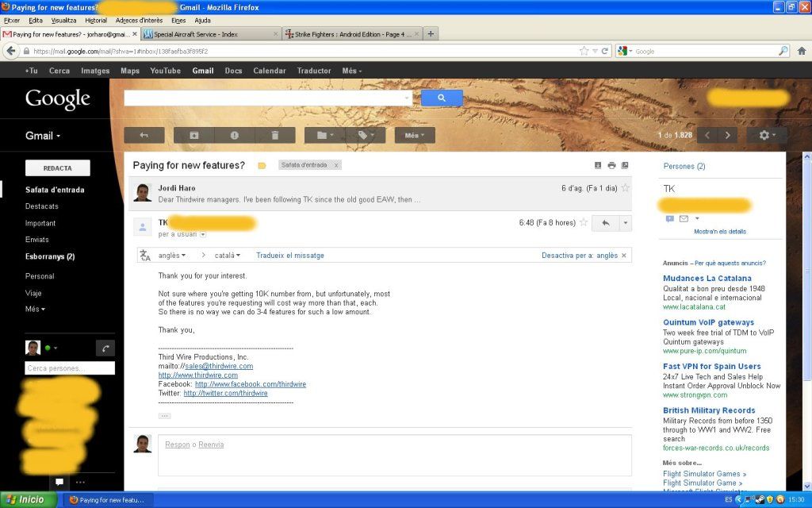This screenshot has width=812, height=508.
Task: Delete the conversation with the trash icon
Action: click(x=275, y=135)
